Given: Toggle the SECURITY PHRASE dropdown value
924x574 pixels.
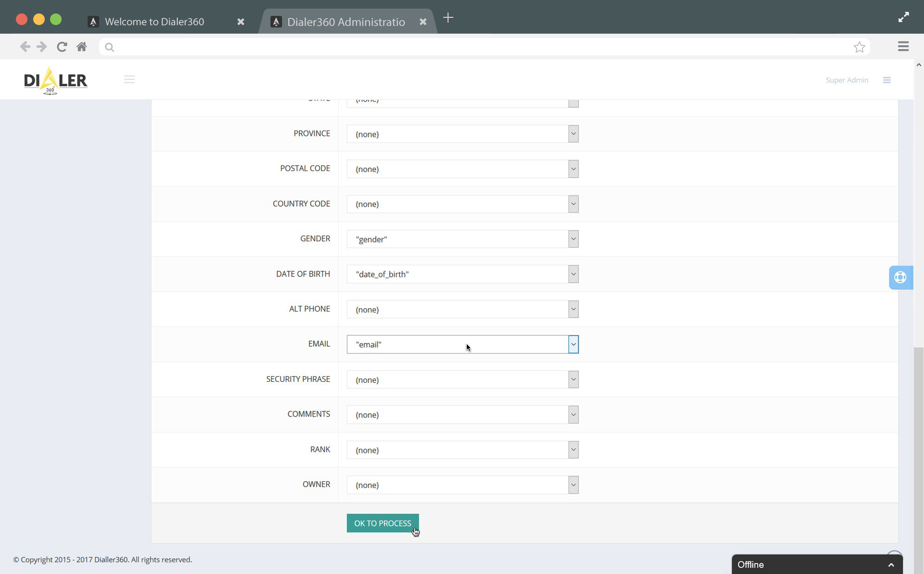Looking at the screenshot, I should point(572,379).
